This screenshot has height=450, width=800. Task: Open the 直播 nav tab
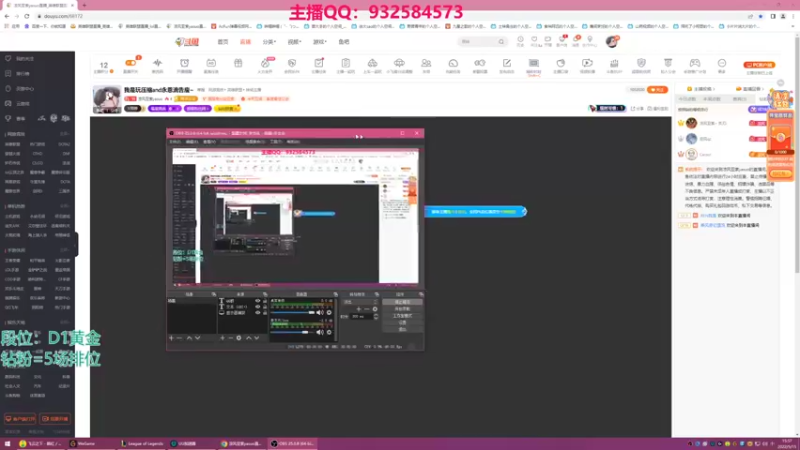pyautogui.click(x=245, y=42)
